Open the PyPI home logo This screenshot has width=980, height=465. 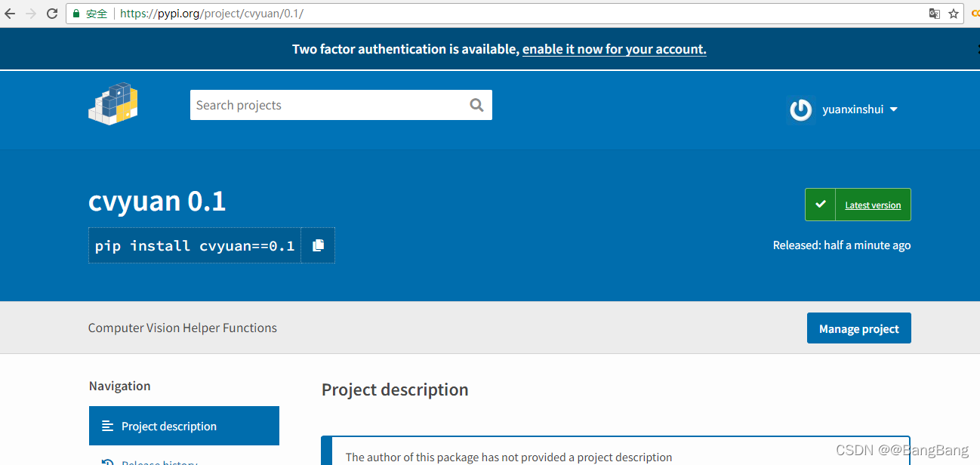[113, 104]
